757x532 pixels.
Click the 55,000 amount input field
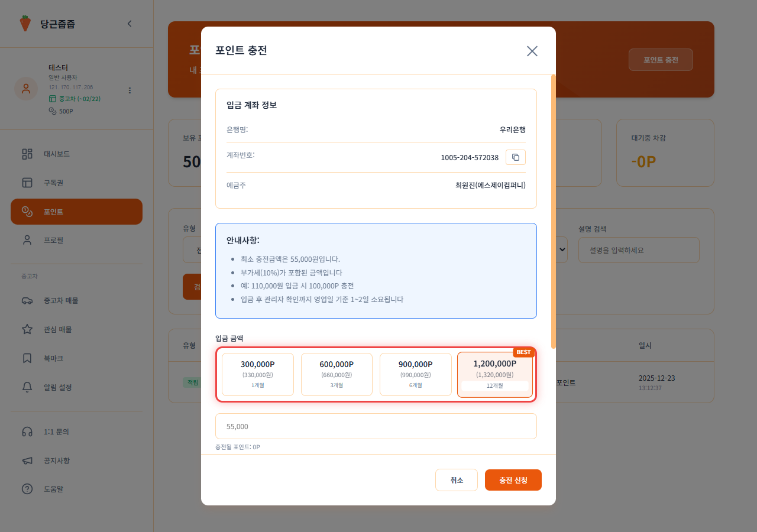click(376, 426)
